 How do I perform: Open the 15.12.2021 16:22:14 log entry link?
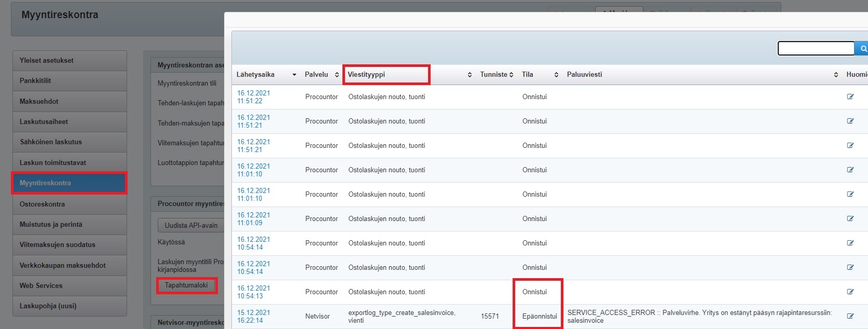point(254,316)
